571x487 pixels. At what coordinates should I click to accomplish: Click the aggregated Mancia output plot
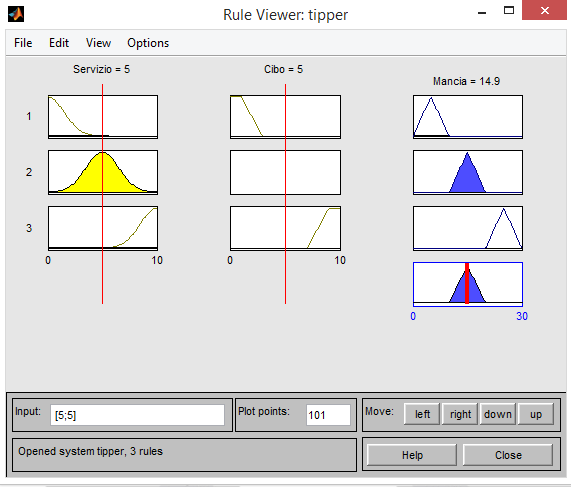[468, 284]
